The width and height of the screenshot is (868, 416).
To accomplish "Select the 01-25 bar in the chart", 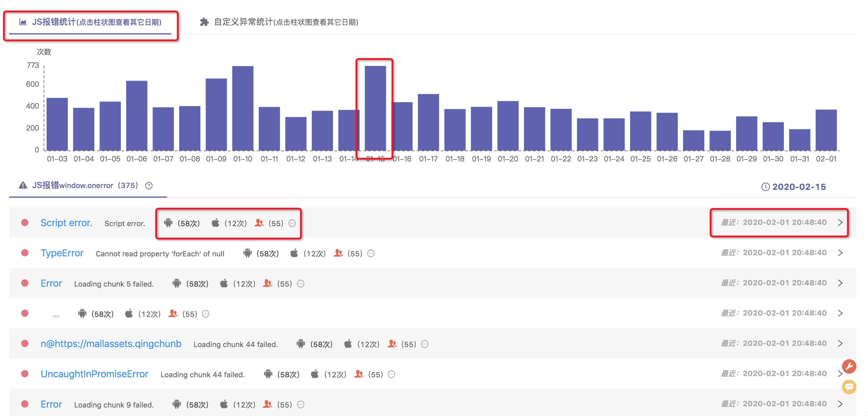I will click(640, 131).
